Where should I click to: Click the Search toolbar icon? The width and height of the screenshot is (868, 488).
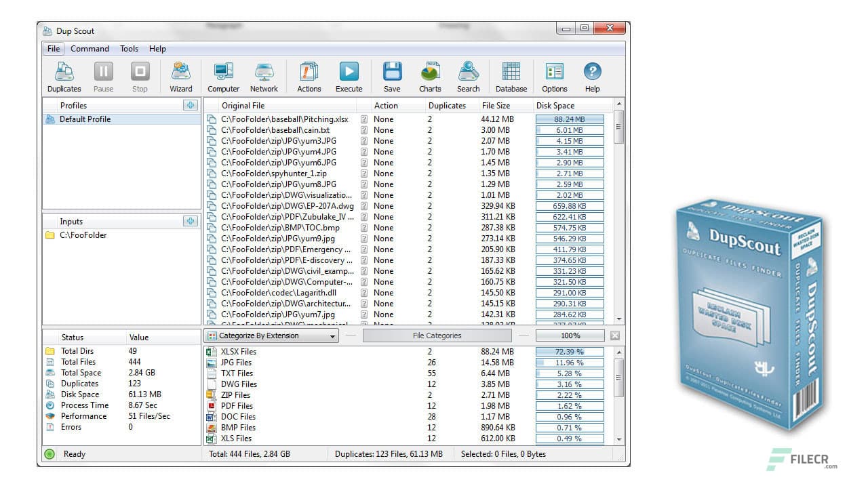[x=468, y=77]
